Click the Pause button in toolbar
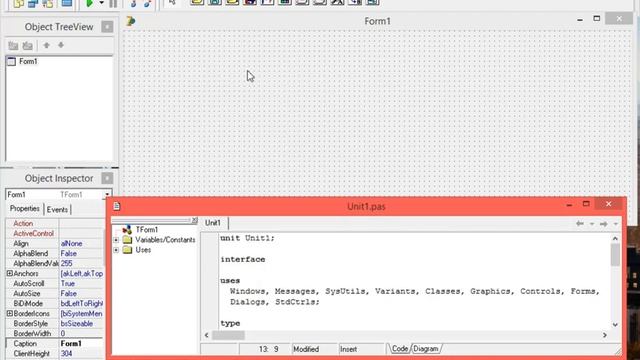This screenshot has height=360, width=640. 113,3
